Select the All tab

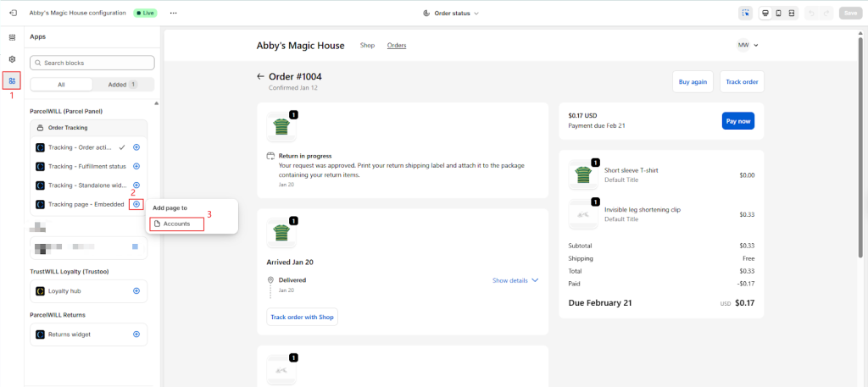61,85
